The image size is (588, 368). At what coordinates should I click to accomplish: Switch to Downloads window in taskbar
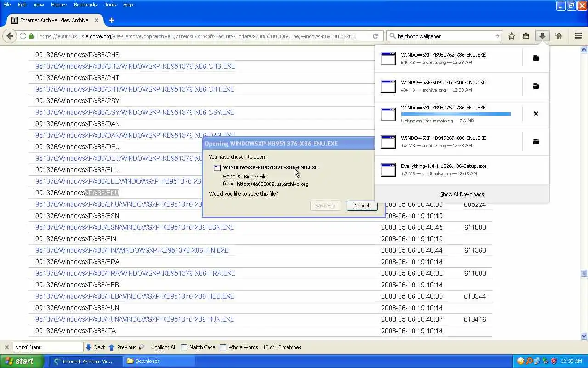pos(159,361)
